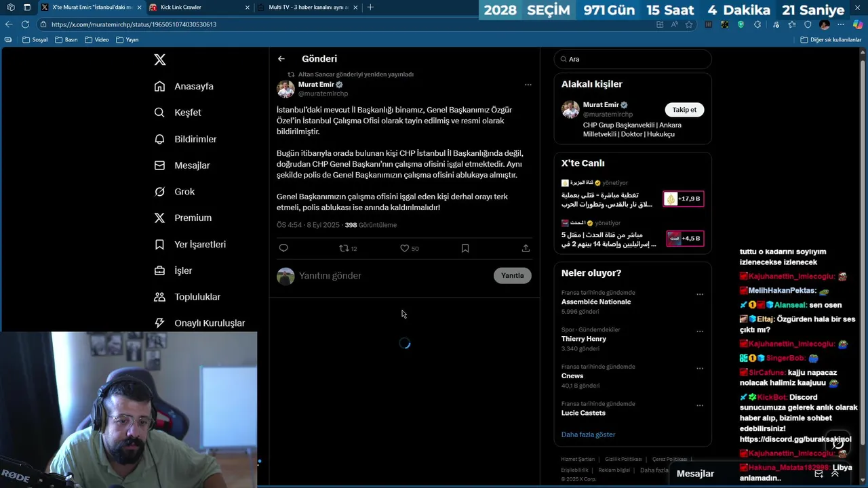Open options for Thierry Henry trend
The height and width of the screenshot is (488, 868).
click(x=700, y=332)
